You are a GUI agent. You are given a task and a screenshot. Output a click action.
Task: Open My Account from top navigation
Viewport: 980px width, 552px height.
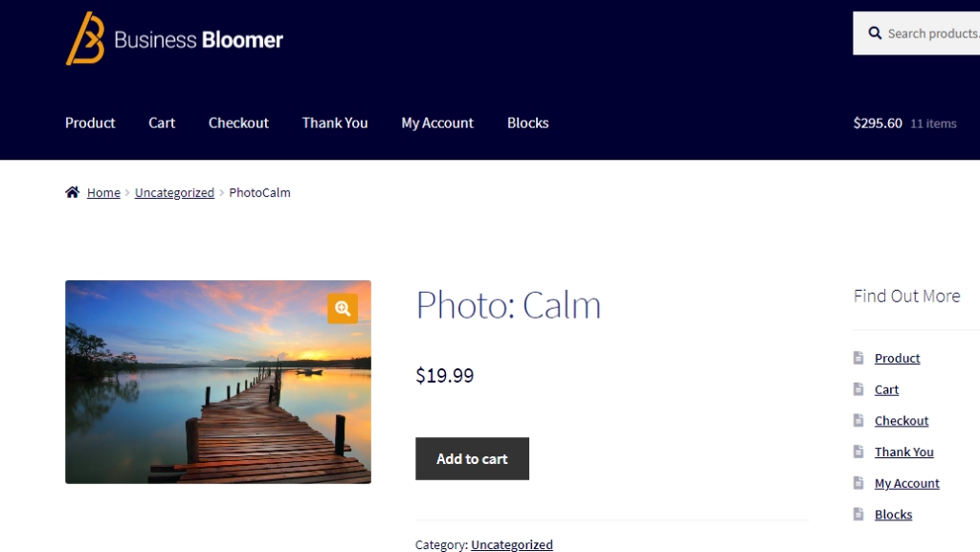[437, 122]
